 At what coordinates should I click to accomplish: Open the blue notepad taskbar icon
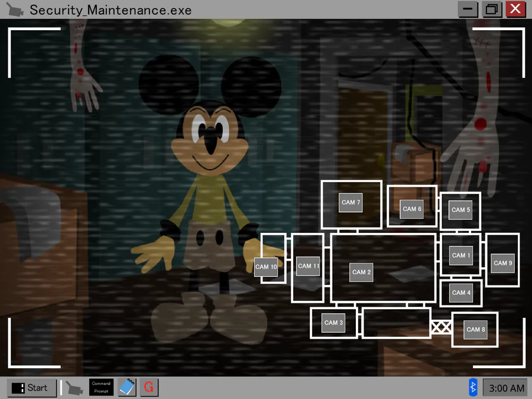127,387
